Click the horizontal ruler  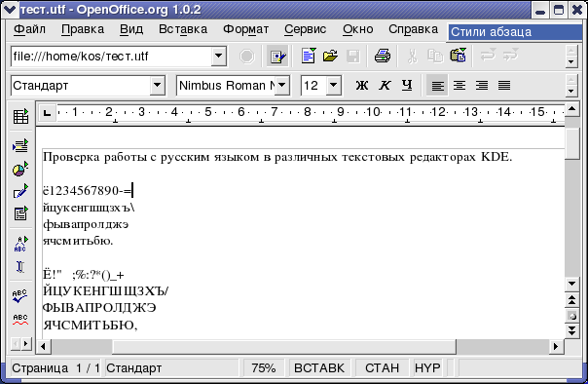[x=311, y=112]
